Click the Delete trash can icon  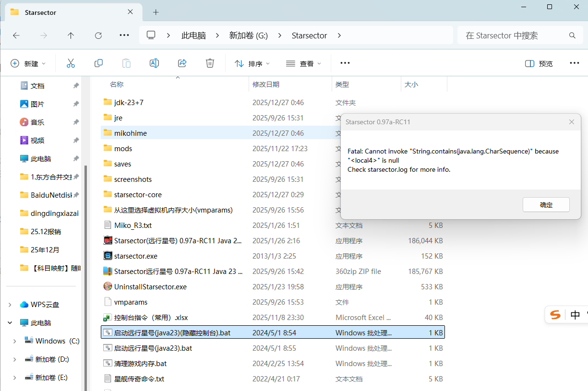click(x=210, y=63)
